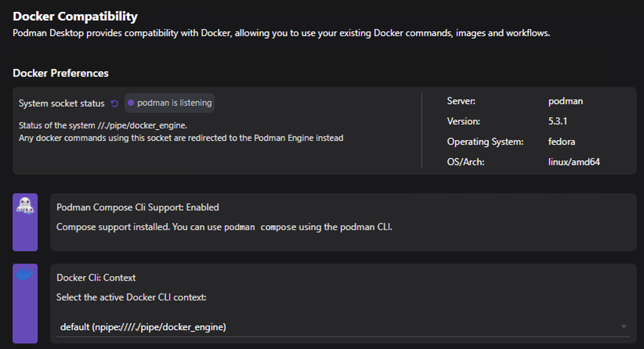Viewport: 644px width, 349px height.
Task: Click the OS/Arch value 'linux/amd64'
Action: (x=574, y=162)
